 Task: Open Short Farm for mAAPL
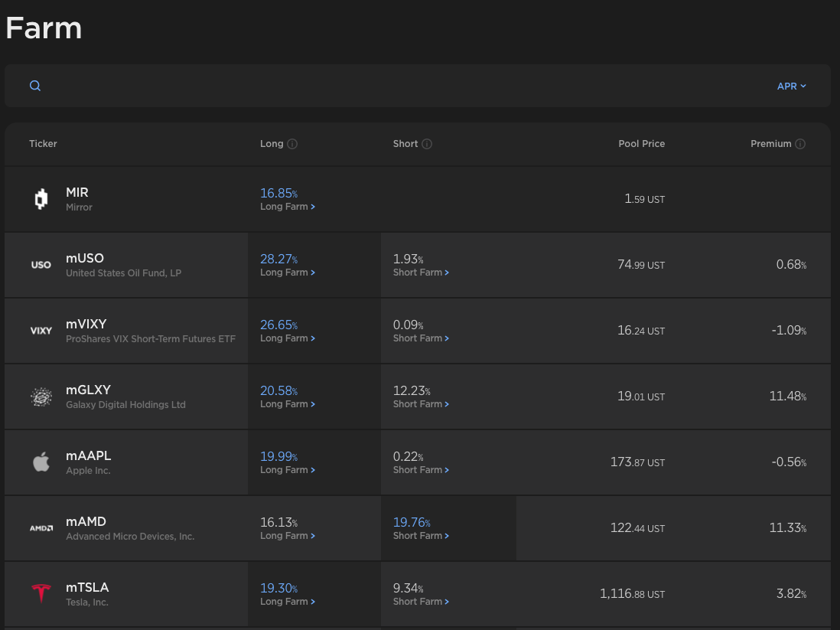(x=421, y=470)
